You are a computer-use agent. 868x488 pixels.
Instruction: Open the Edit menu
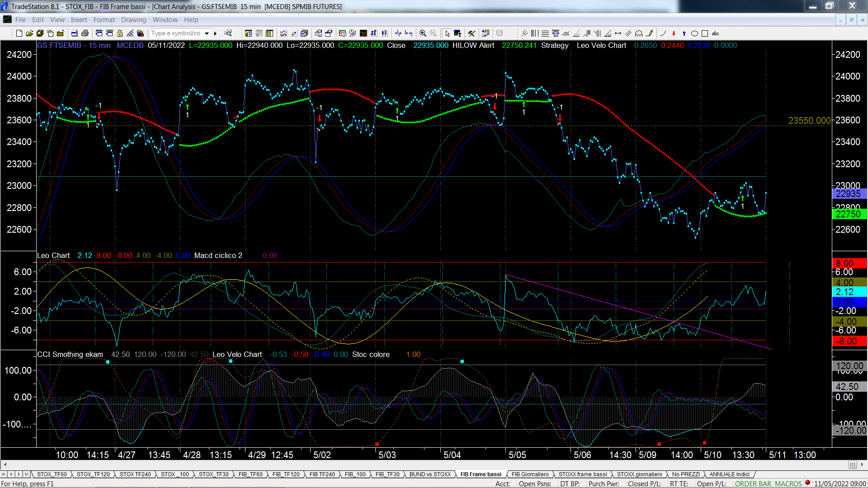[38, 20]
